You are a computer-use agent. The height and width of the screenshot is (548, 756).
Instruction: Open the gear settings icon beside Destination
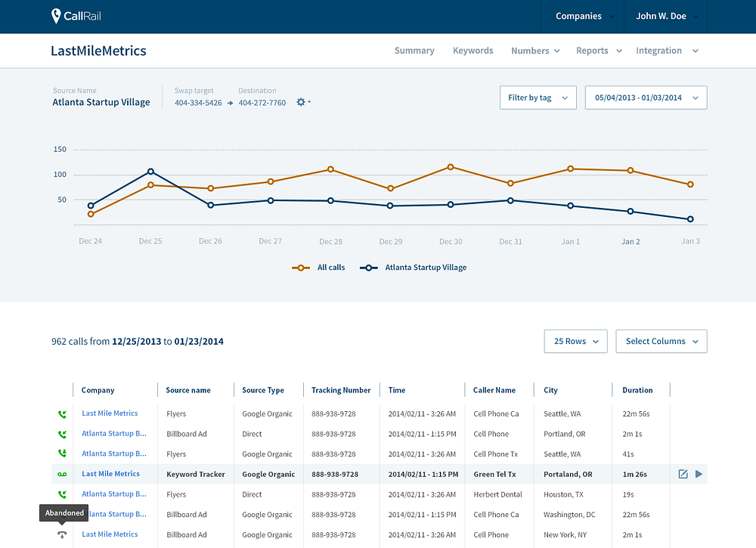[303, 102]
